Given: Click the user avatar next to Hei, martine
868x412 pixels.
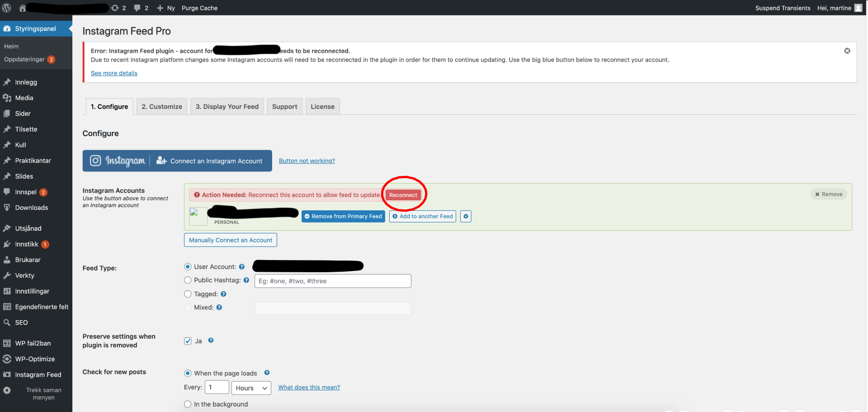Looking at the screenshot, I should (x=858, y=8).
